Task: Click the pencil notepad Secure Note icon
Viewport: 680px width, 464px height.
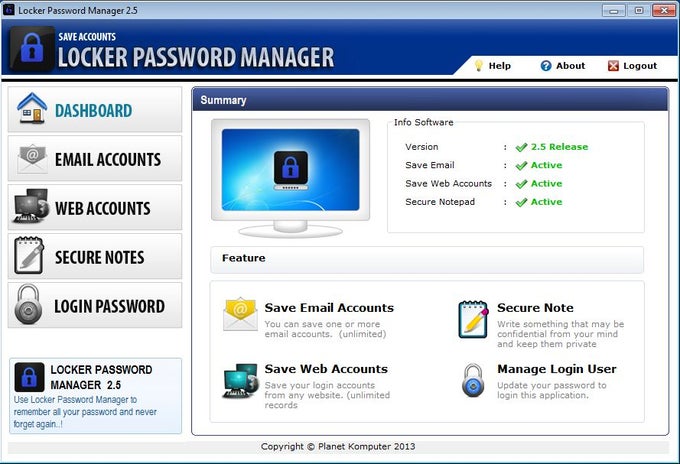Action: click(x=473, y=320)
